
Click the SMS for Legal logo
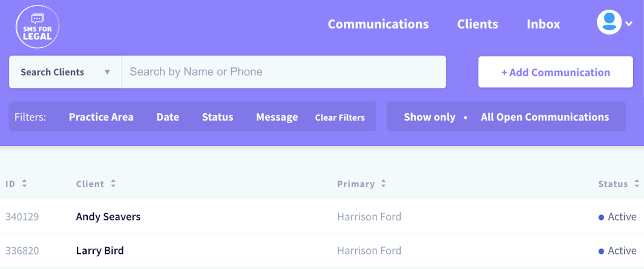(38, 27)
